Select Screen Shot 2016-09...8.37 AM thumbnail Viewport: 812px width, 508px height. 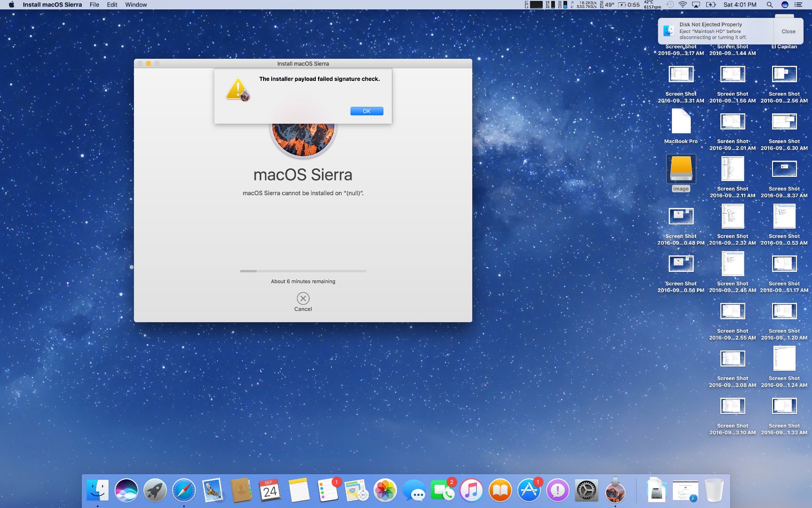click(x=784, y=168)
